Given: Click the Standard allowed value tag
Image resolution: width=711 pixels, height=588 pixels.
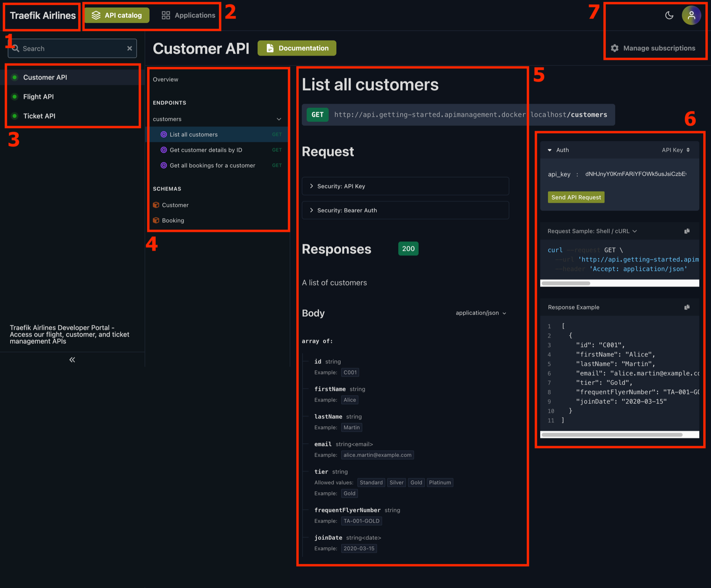Looking at the screenshot, I should tap(371, 483).
